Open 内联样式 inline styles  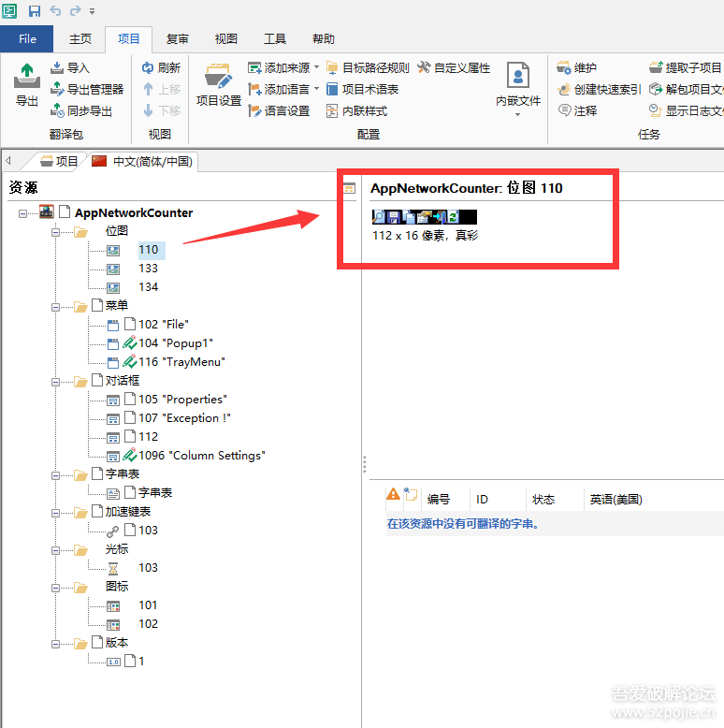tap(357, 111)
